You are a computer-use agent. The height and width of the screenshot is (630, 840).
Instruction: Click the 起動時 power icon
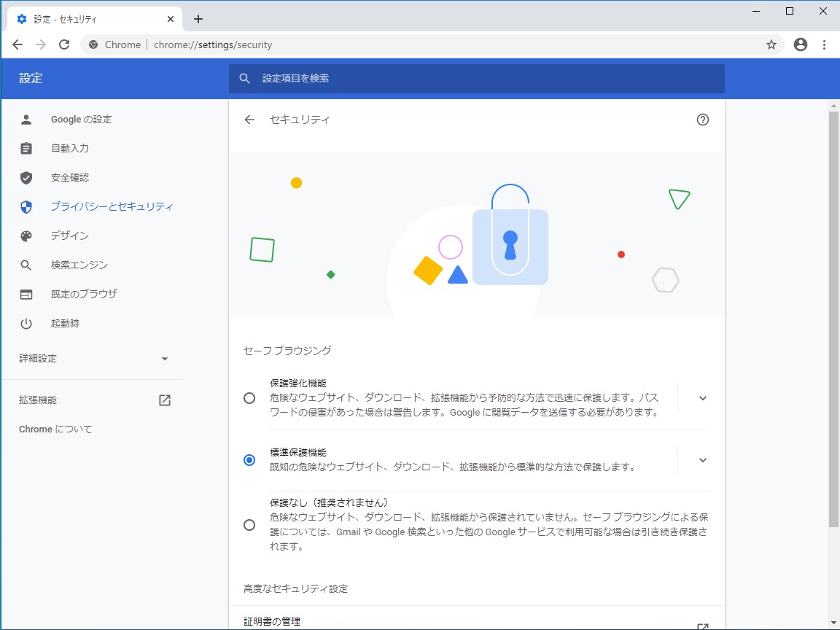coord(26,323)
